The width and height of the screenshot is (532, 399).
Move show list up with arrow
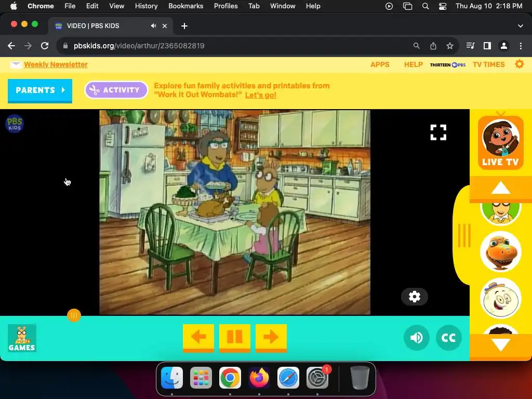click(501, 189)
